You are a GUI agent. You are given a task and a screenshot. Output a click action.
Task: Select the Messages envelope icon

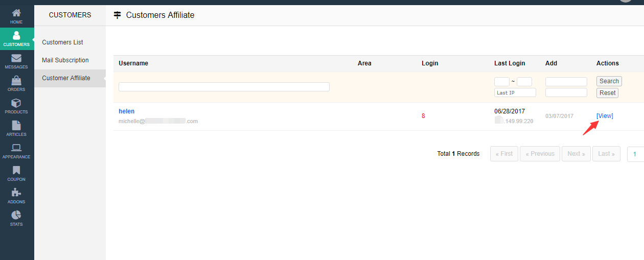coord(16,59)
